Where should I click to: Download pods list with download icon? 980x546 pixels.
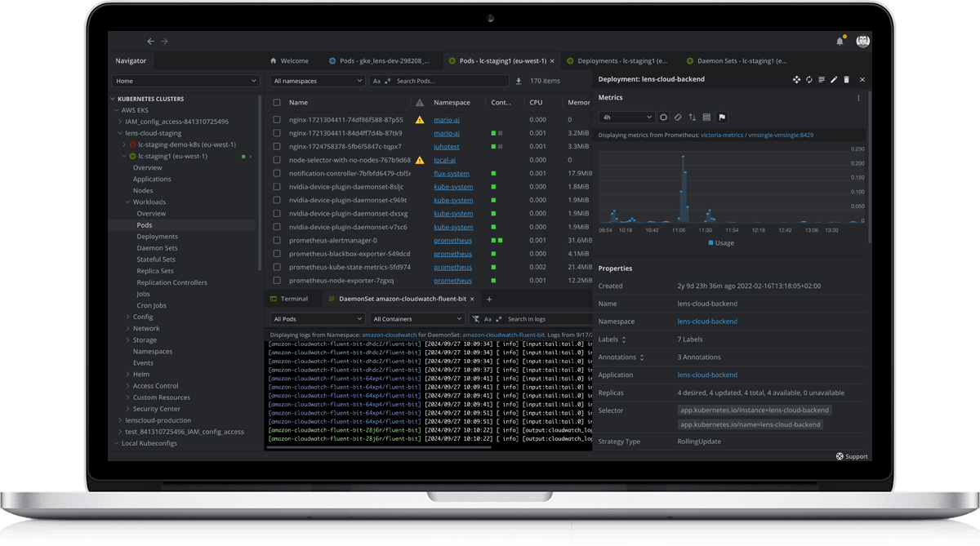coord(518,81)
